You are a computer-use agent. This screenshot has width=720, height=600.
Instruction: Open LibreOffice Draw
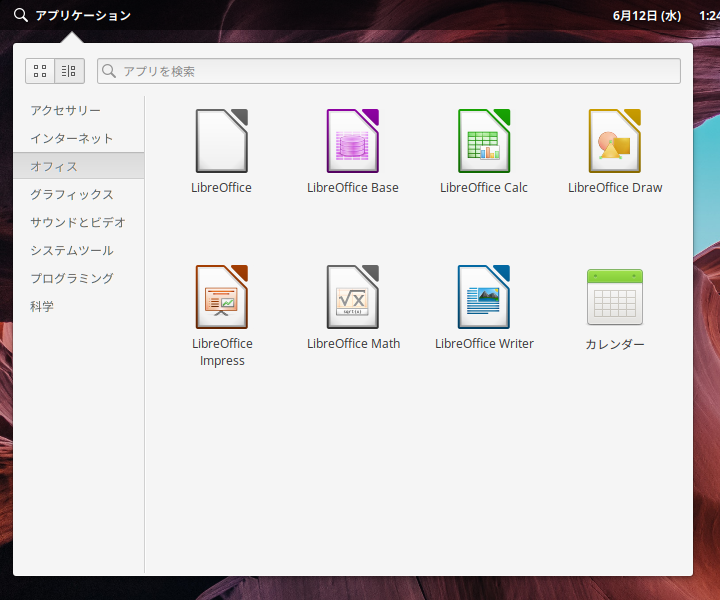coord(615,151)
